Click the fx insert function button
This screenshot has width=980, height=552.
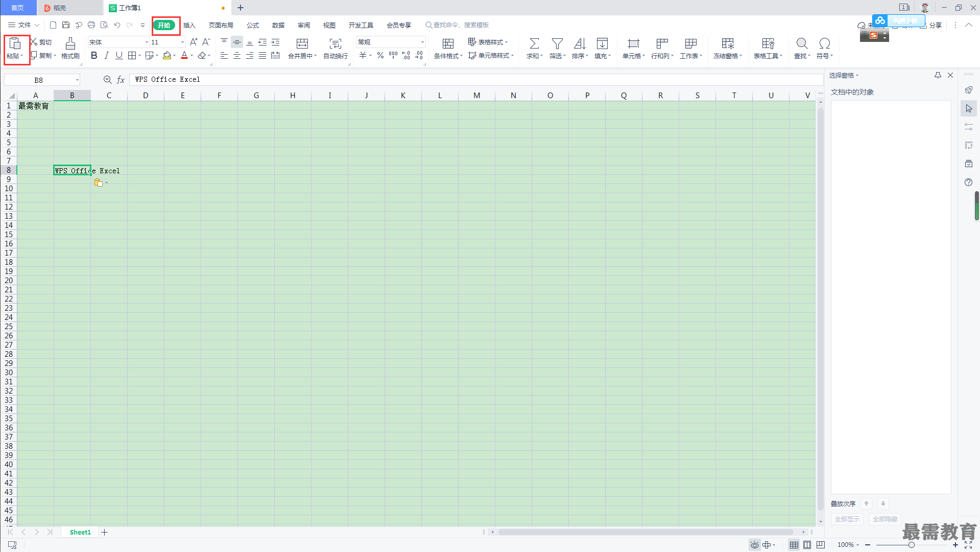pyautogui.click(x=121, y=80)
